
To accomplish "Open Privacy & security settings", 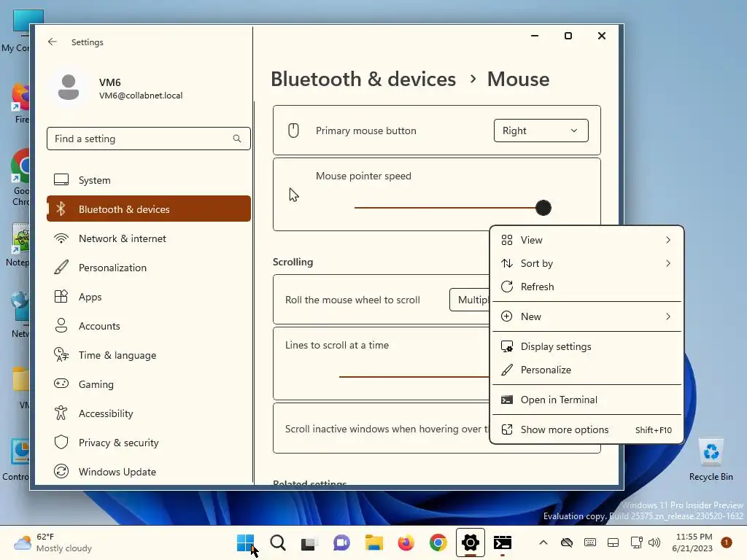I will (149, 443).
